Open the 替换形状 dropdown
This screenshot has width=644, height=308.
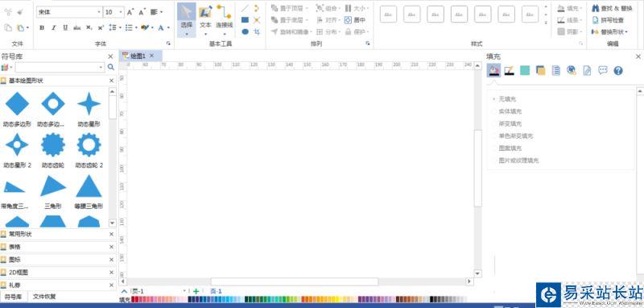pyautogui.click(x=609, y=31)
